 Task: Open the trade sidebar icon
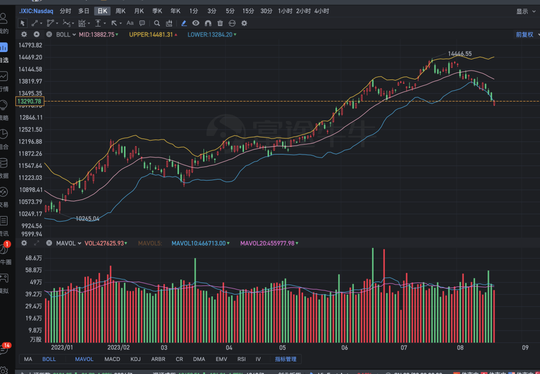pos(4,192)
